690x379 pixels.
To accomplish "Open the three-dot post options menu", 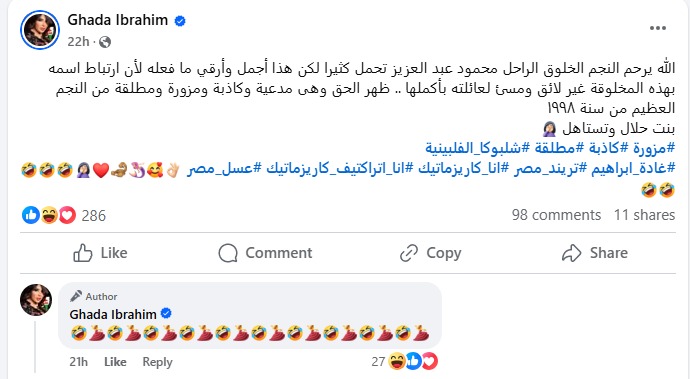I will tap(657, 28).
